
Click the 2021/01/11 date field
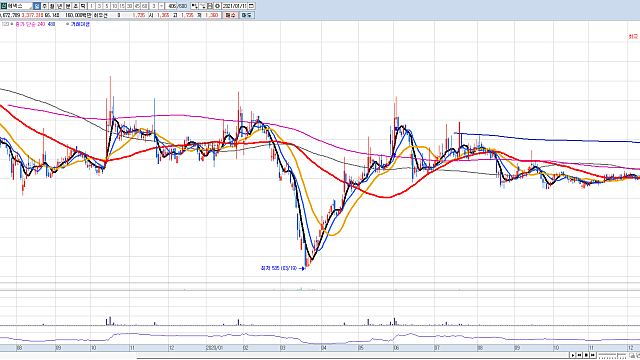tap(234, 6)
